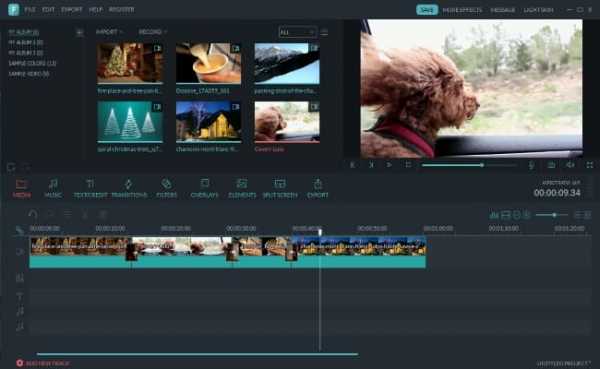This screenshot has width=600, height=369.
Task: Switch to the SPLIT SCREEN tab
Action: tap(280, 188)
